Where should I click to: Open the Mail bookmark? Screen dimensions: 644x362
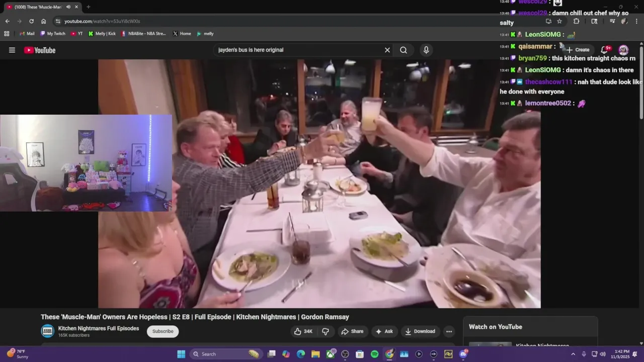pos(27,34)
